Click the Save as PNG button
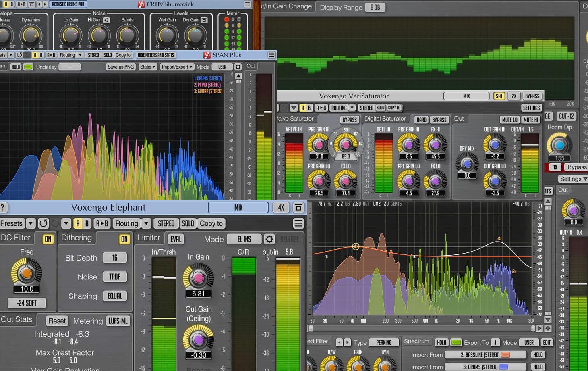588x371 pixels. [x=120, y=67]
